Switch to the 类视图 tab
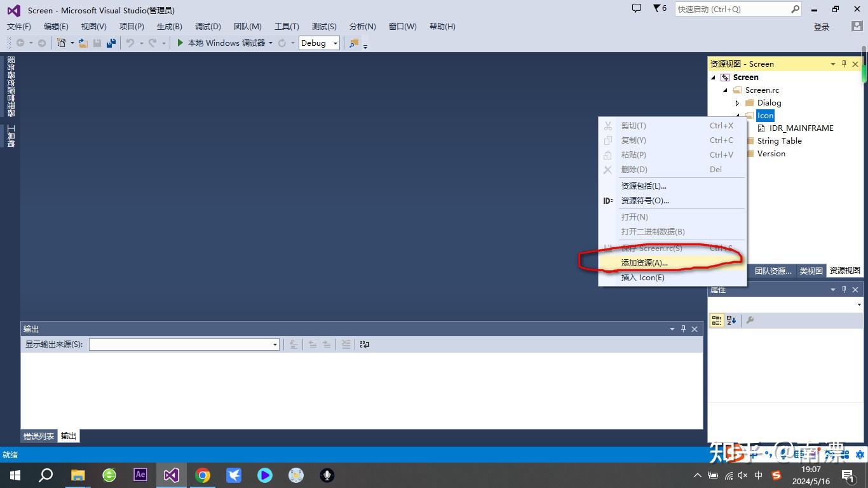Image resolution: width=868 pixels, height=488 pixels. (811, 271)
